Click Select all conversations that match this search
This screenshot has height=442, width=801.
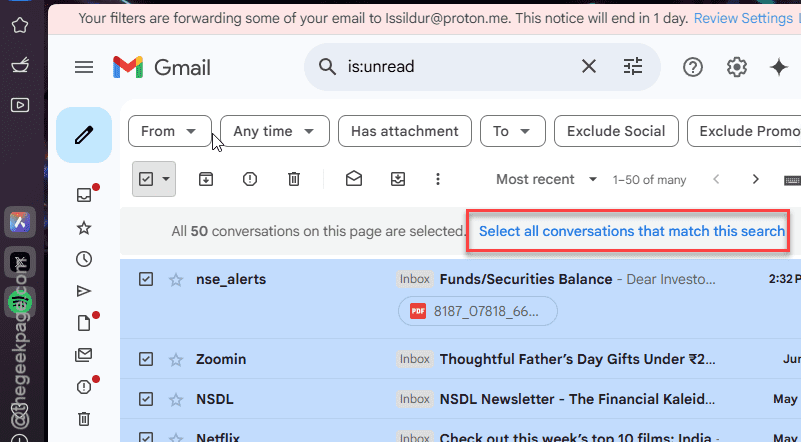coord(632,231)
